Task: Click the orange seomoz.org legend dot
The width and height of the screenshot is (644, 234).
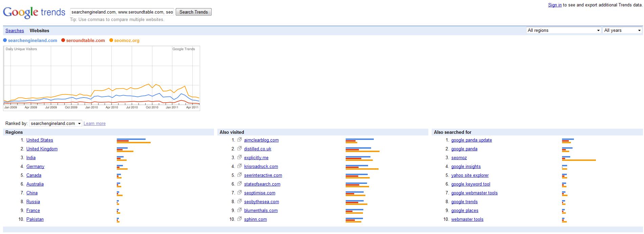Action: pyautogui.click(x=111, y=40)
